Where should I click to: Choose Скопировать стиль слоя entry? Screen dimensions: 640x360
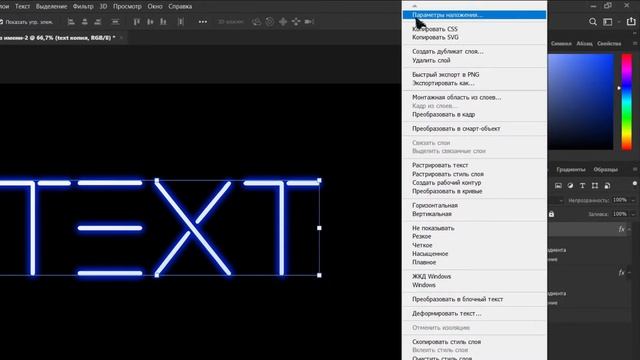pos(447,342)
